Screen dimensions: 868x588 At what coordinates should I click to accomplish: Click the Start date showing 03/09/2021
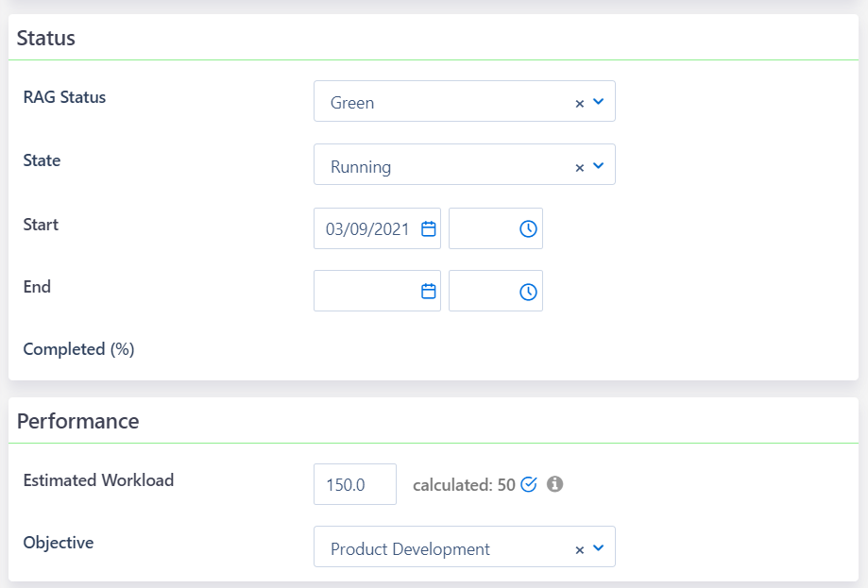(368, 227)
